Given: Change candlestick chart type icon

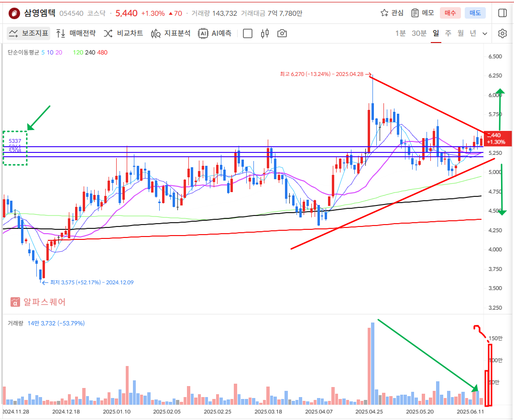Looking at the screenshot, I should coord(265,33).
